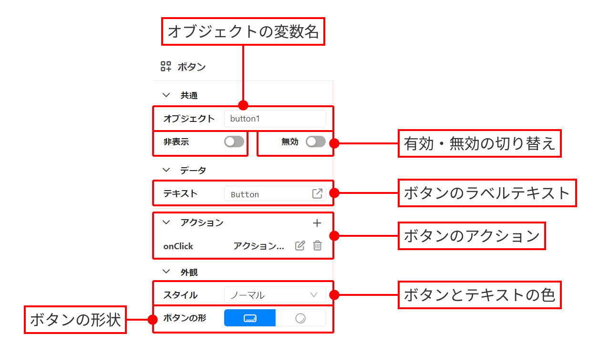The width and height of the screenshot is (610, 364).
Task: Click the truncated アクション... value text
Action: pyautogui.click(x=258, y=246)
